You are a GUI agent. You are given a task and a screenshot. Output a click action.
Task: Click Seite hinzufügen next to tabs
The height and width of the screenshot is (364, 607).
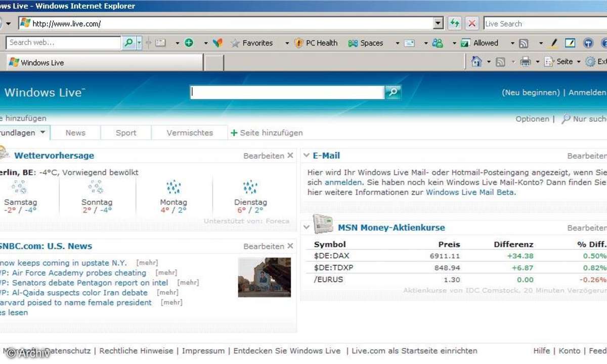(x=267, y=133)
